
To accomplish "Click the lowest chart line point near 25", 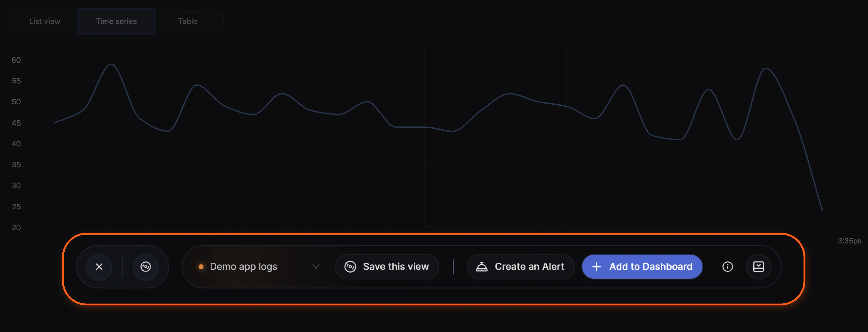I will pyautogui.click(x=822, y=210).
